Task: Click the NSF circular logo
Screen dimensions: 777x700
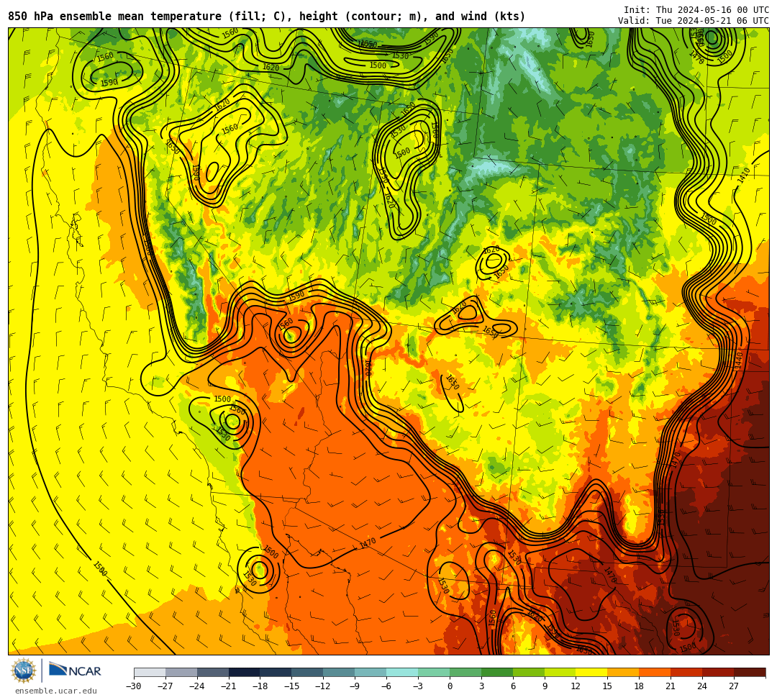Action: click(x=24, y=671)
